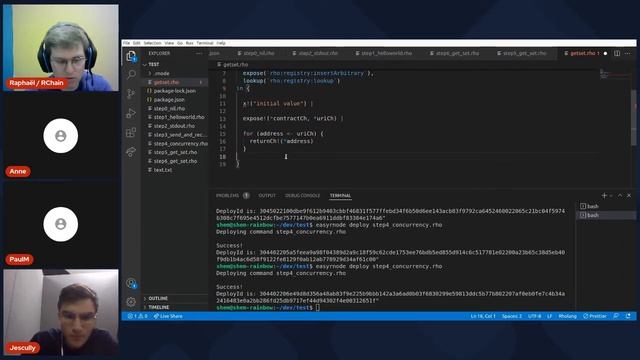Open the Edit menu
640x360 pixels.
coord(137,43)
